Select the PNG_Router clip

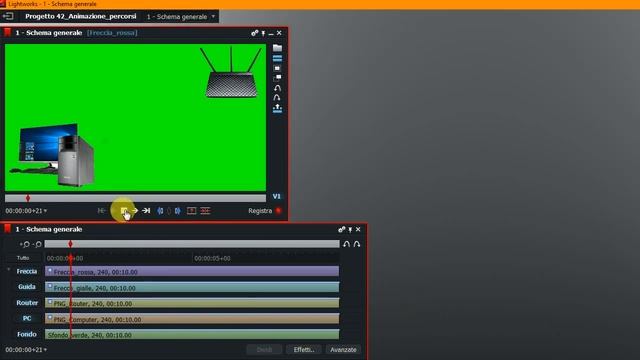point(192,303)
